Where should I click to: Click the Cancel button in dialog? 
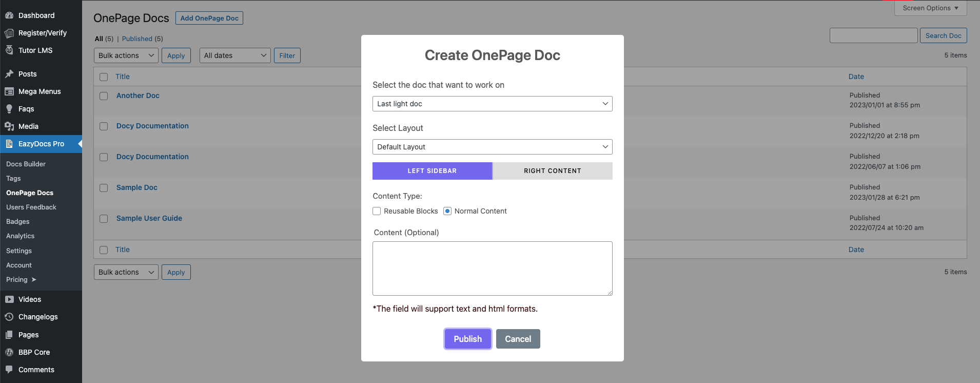(518, 339)
